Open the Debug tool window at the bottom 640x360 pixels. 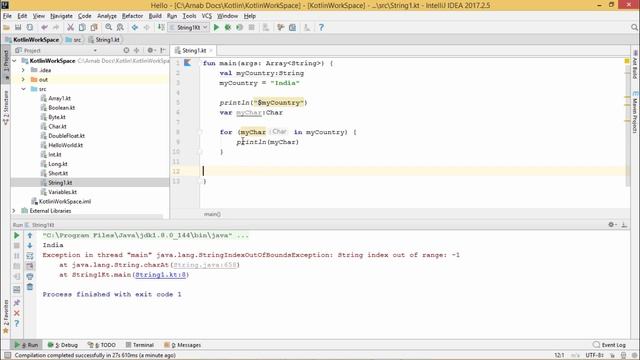(x=63, y=345)
